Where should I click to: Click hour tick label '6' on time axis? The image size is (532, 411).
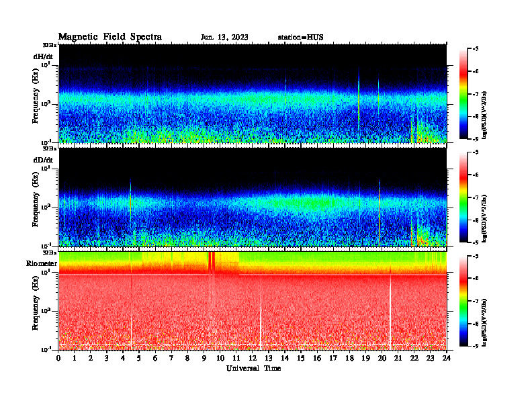click(155, 358)
